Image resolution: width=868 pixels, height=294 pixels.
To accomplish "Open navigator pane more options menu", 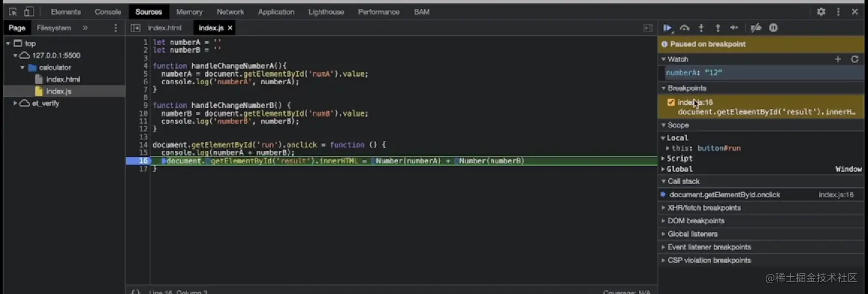I will [115, 28].
